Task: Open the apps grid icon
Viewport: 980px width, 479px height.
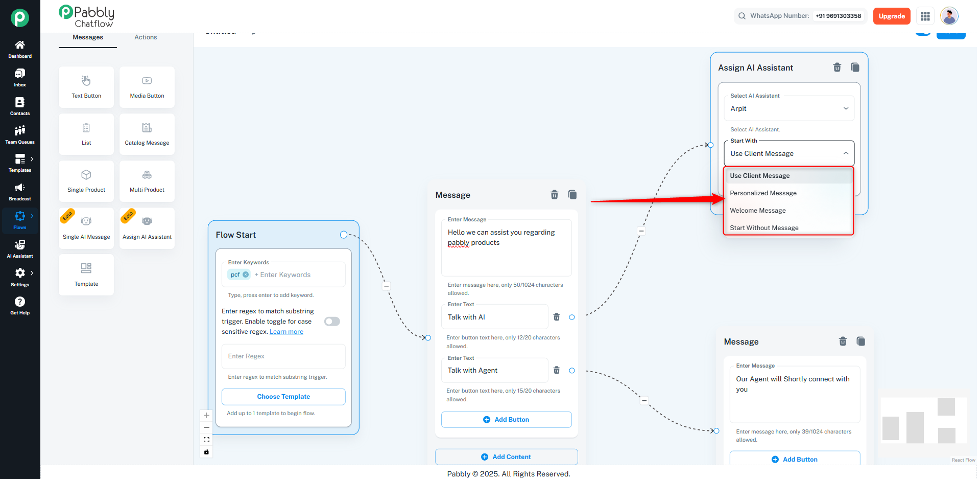Action: [x=925, y=16]
